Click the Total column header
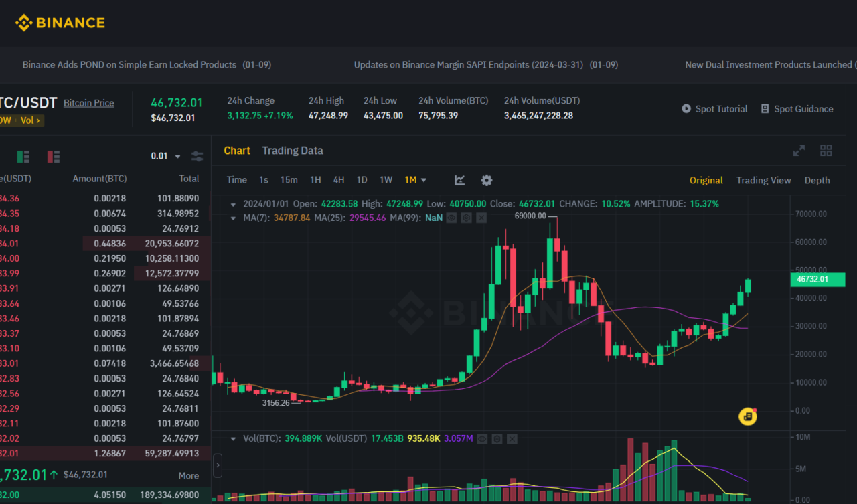The height and width of the screenshot is (504, 857). coord(189,179)
